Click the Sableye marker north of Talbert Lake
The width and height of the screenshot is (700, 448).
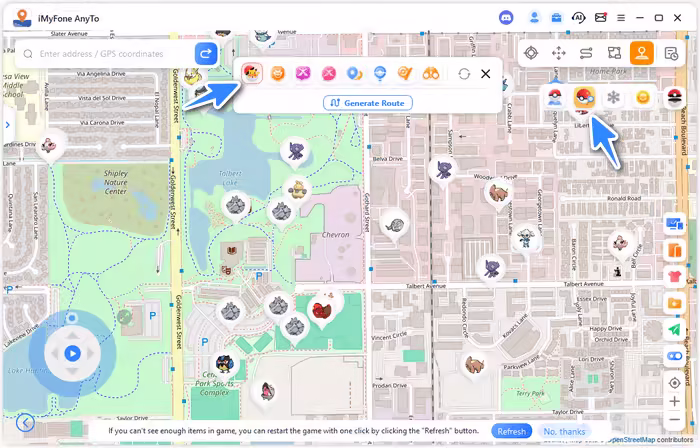tap(295, 152)
